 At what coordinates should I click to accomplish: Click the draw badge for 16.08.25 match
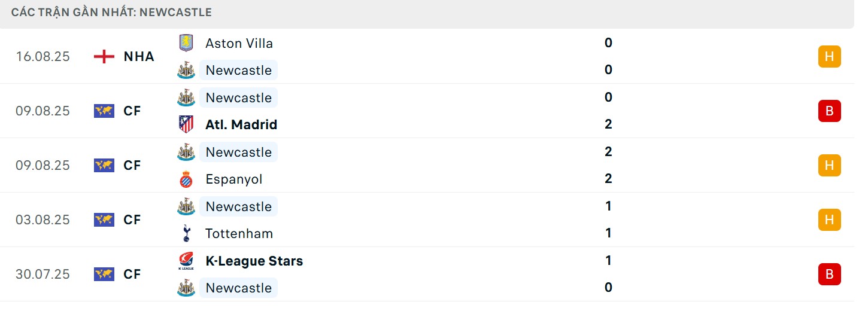pyautogui.click(x=829, y=57)
